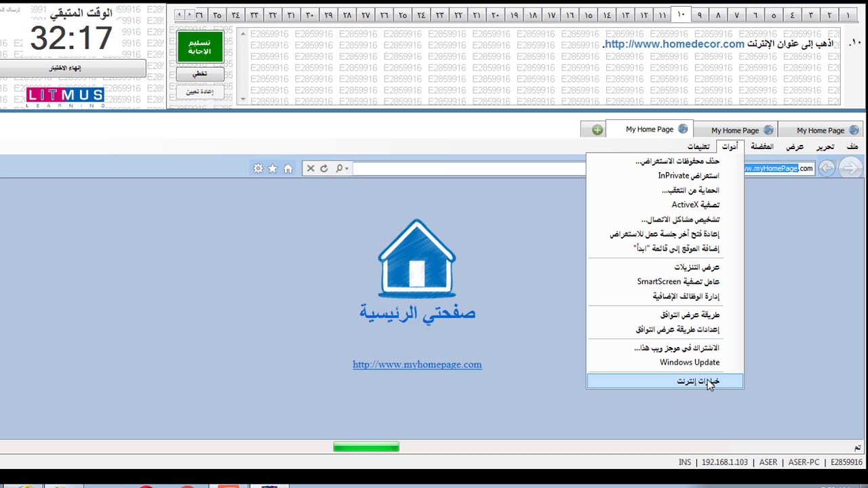
Task: Click the صفحتي الرئيسية page heading
Action: (x=417, y=313)
